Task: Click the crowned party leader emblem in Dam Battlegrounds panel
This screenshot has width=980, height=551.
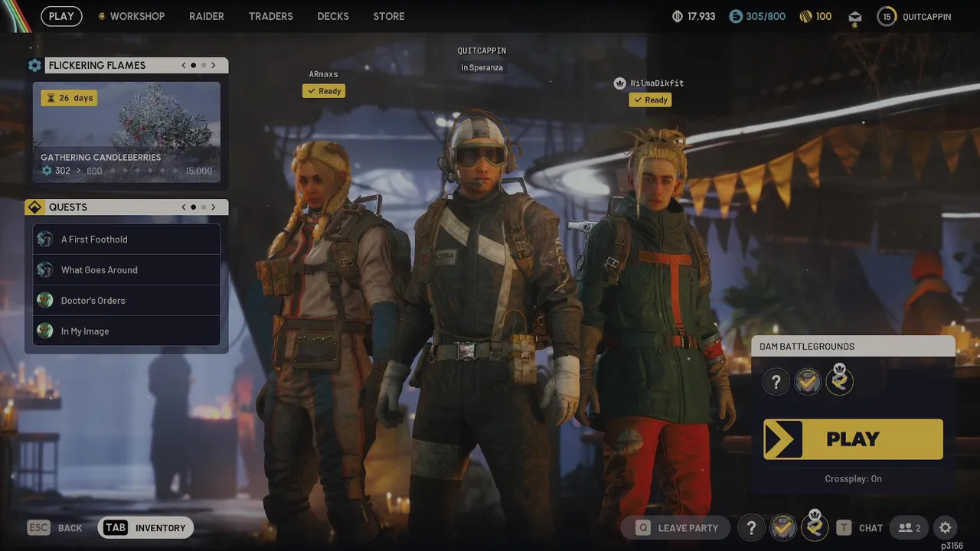Action: (x=839, y=380)
